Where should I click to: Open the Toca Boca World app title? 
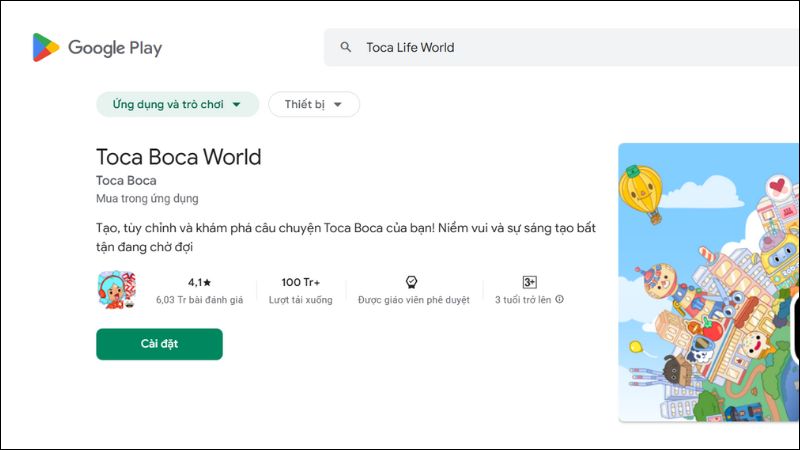pos(178,157)
